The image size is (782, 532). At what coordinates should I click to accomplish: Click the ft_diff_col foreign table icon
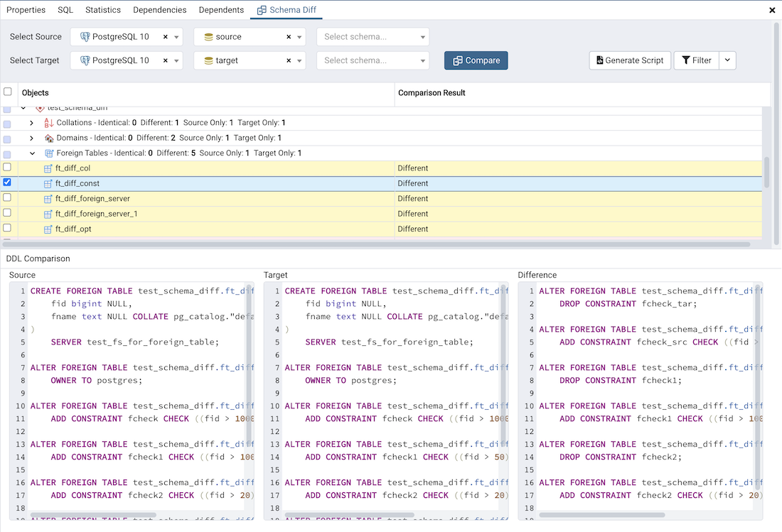coord(48,168)
